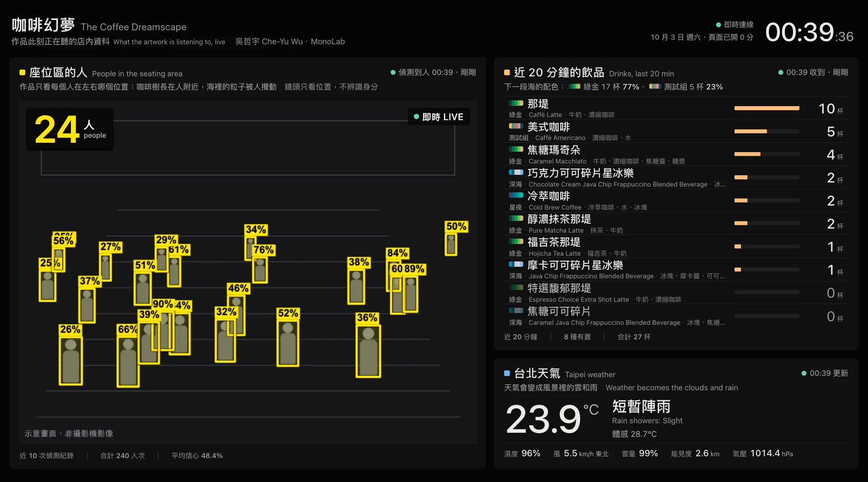Click the 24 人 people counter
The width and height of the screenshot is (868, 482).
pyautogui.click(x=70, y=129)
